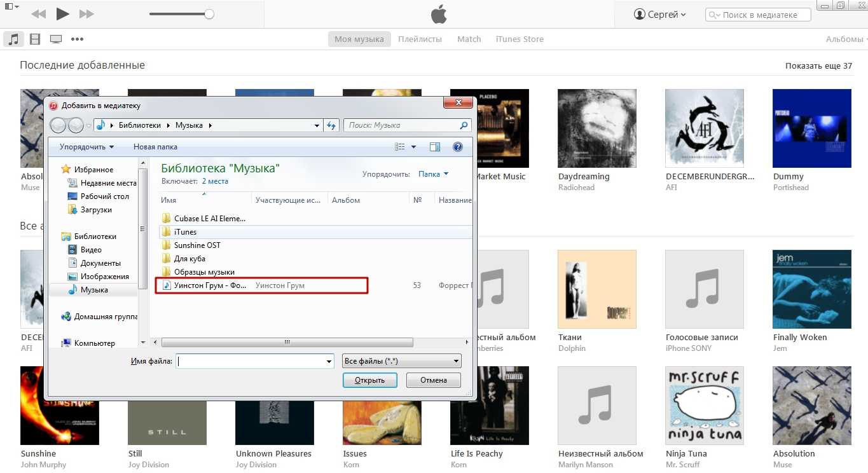Toggle the preview pane in dialog
868x473 pixels.
435,147
